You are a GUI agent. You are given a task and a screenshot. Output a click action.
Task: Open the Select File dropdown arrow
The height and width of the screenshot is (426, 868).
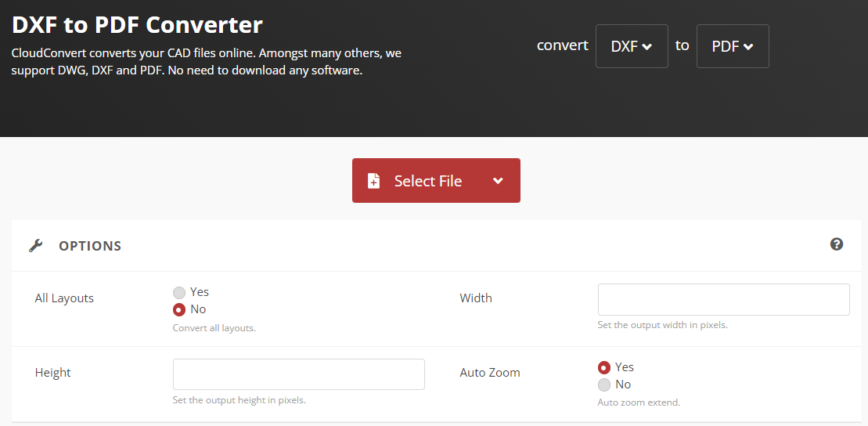pos(498,181)
